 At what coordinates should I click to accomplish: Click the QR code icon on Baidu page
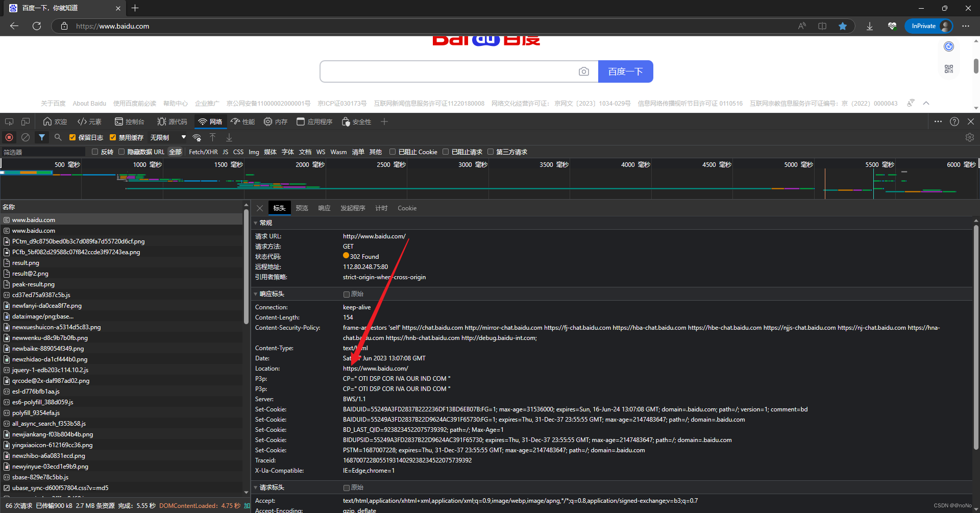[949, 69]
